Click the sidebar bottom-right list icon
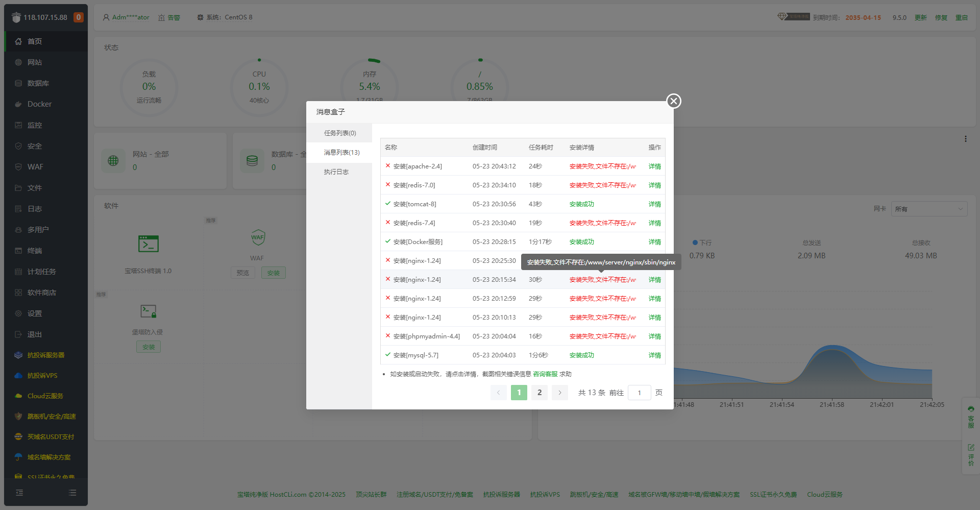Viewport: 980px width, 510px height. point(72,493)
